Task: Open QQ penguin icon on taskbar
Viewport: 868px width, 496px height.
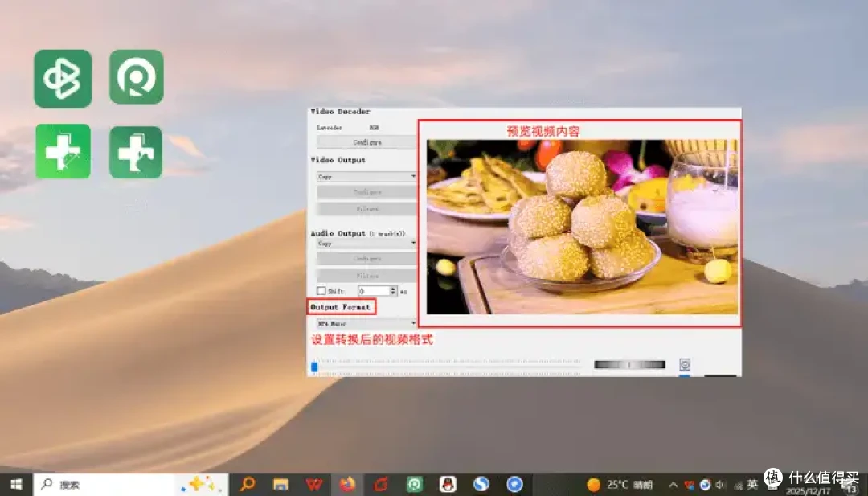Action: (448, 485)
